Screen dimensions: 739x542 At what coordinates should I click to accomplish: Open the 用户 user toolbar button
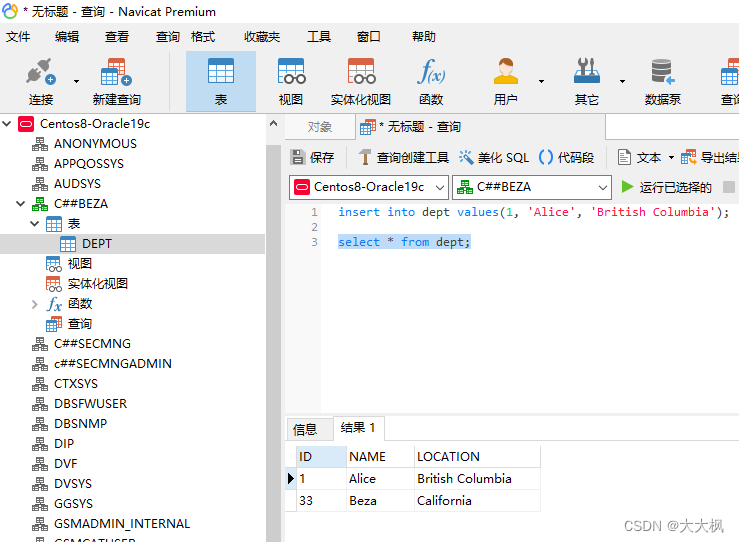[505, 81]
